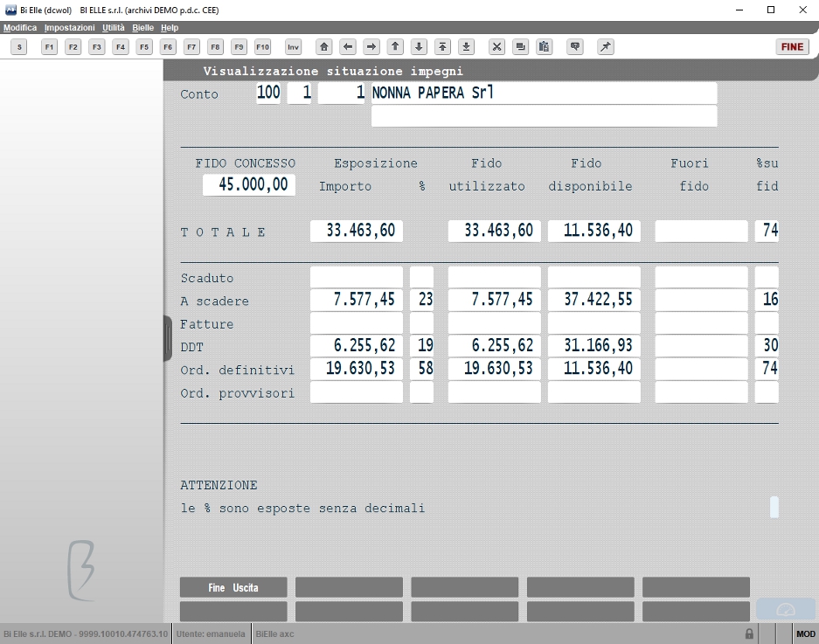Click the copy icon in the toolbar
Image resolution: width=819 pixels, height=644 pixels.
click(520, 47)
